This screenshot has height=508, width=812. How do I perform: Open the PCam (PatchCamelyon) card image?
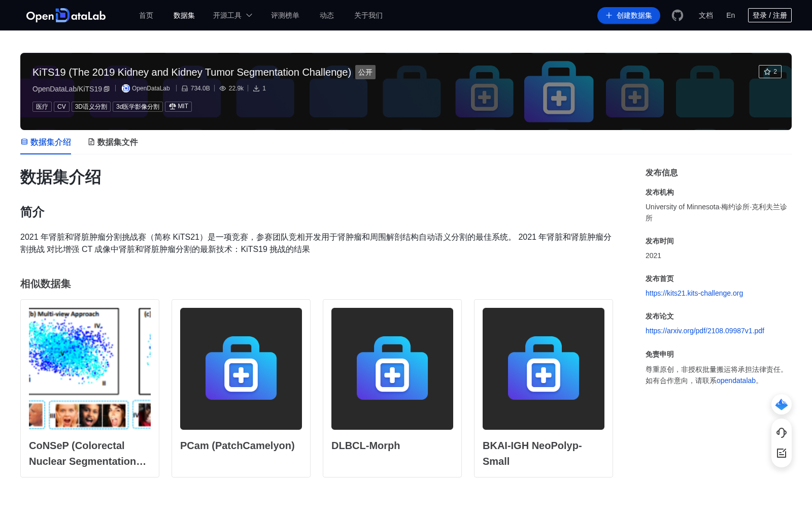coord(241,369)
